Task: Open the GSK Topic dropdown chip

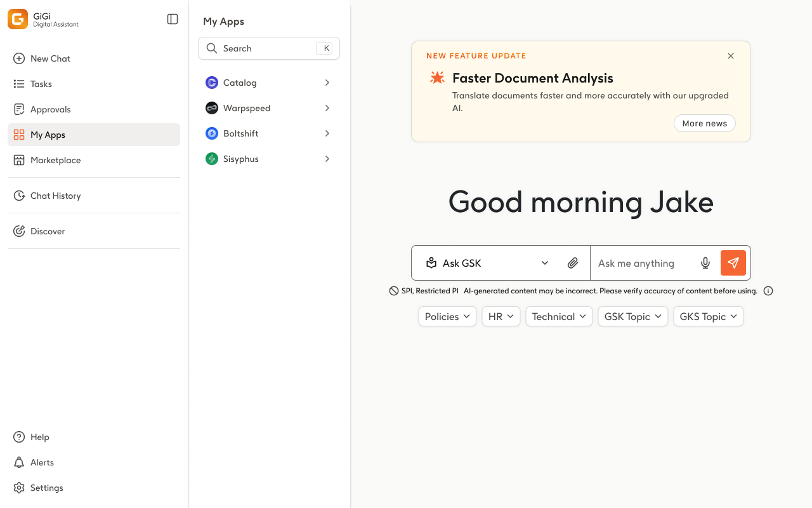Action: point(633,316)
